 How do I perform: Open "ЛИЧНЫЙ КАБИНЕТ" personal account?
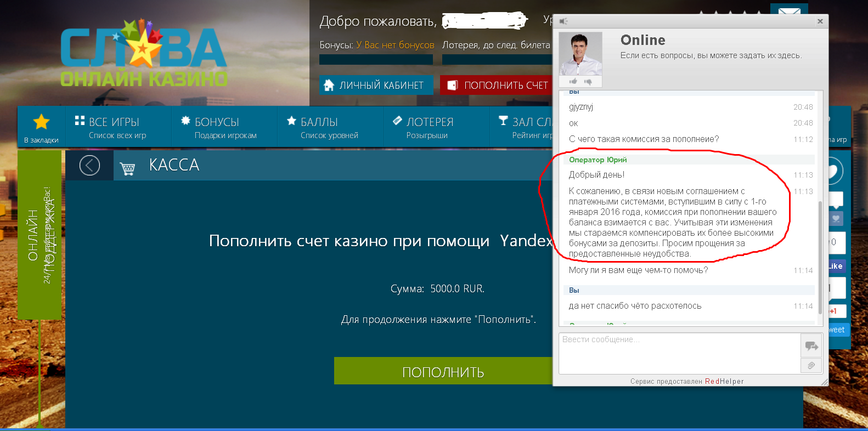[x=376, y=85]
